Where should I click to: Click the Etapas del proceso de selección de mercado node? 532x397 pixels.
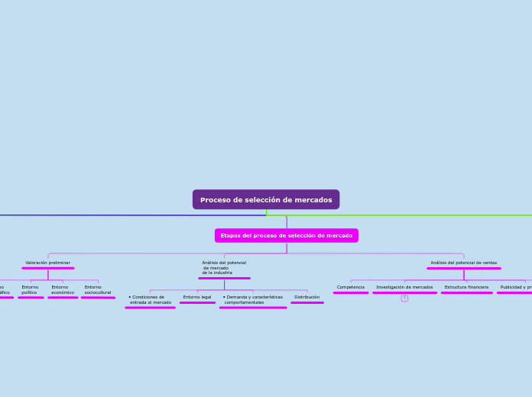(x=287, y=235)
